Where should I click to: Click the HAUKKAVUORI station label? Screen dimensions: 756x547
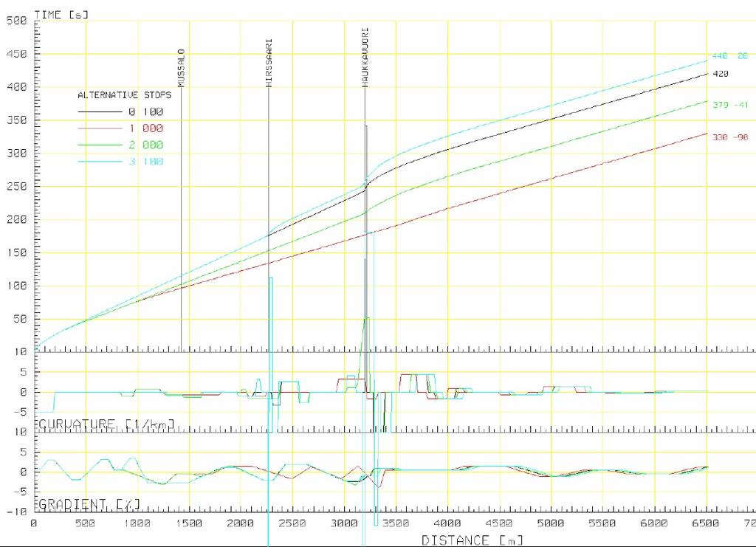click(365, 58)
